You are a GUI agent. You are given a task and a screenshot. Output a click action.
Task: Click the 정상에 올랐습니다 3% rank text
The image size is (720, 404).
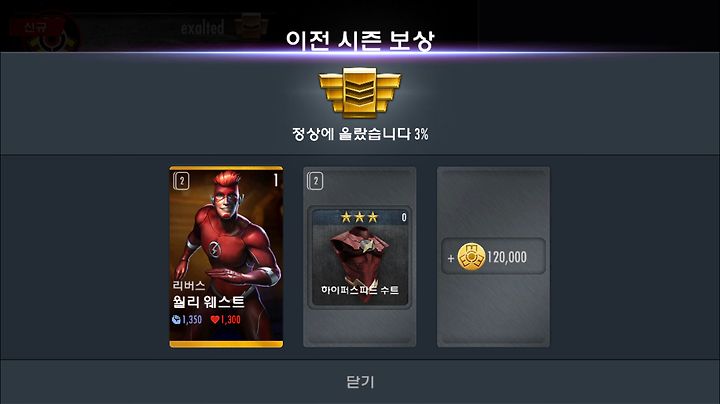coord(360,134)
